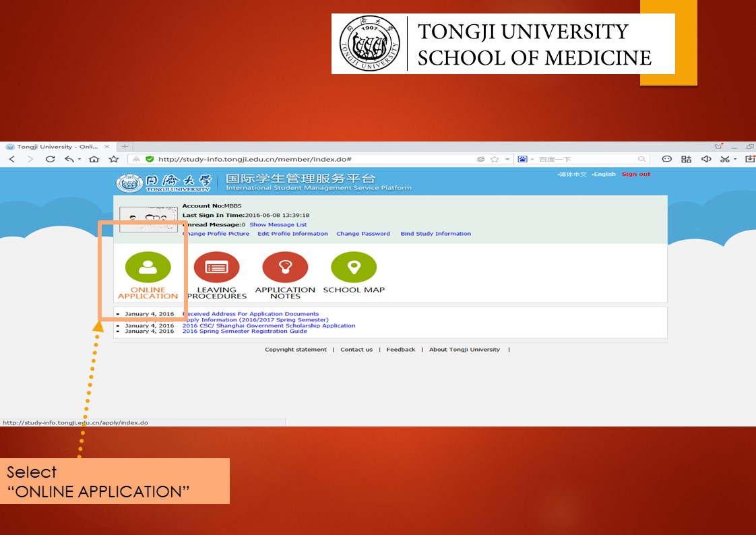Click the Bind Study Information link
Viewport: 756px width, 535px height.
click(436, 234)
